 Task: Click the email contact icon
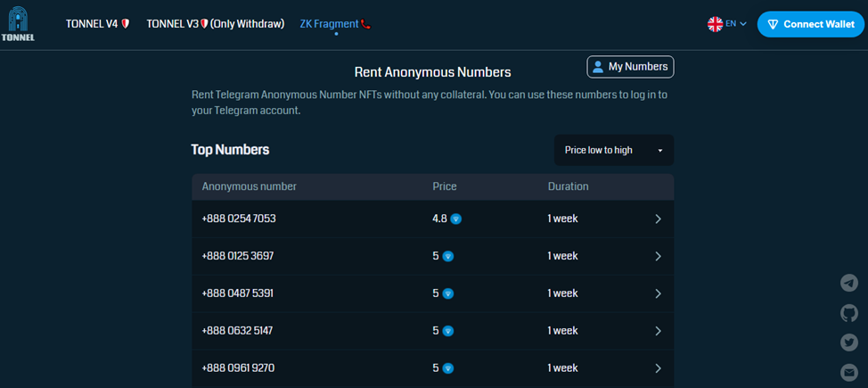(x=849, y=372)
